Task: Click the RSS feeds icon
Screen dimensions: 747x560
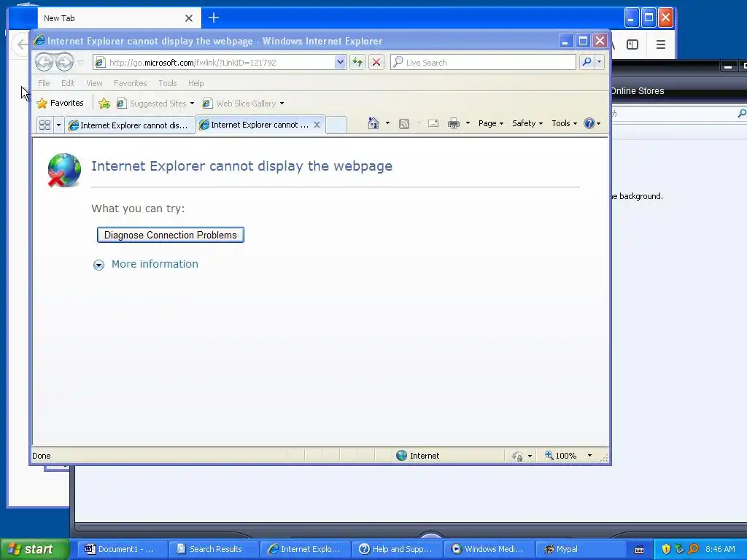Action: (404, 124)
